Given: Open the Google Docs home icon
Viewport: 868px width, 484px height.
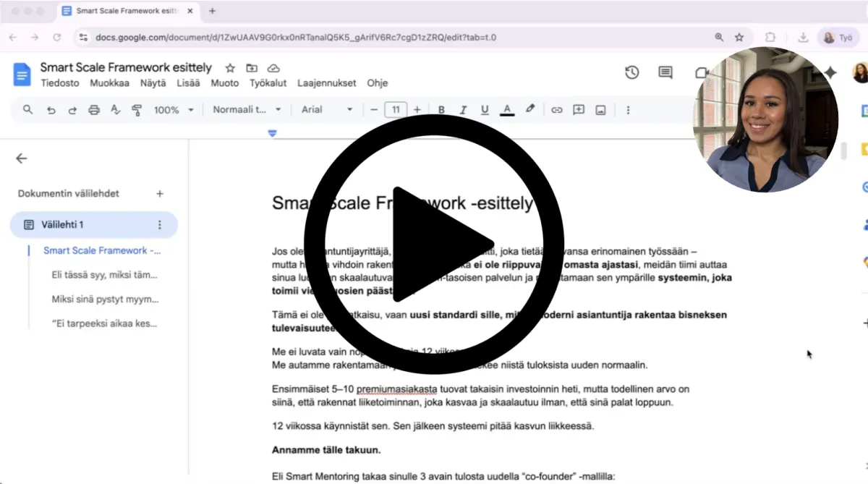Looking at the screenshot, I should tap(22, 75).
